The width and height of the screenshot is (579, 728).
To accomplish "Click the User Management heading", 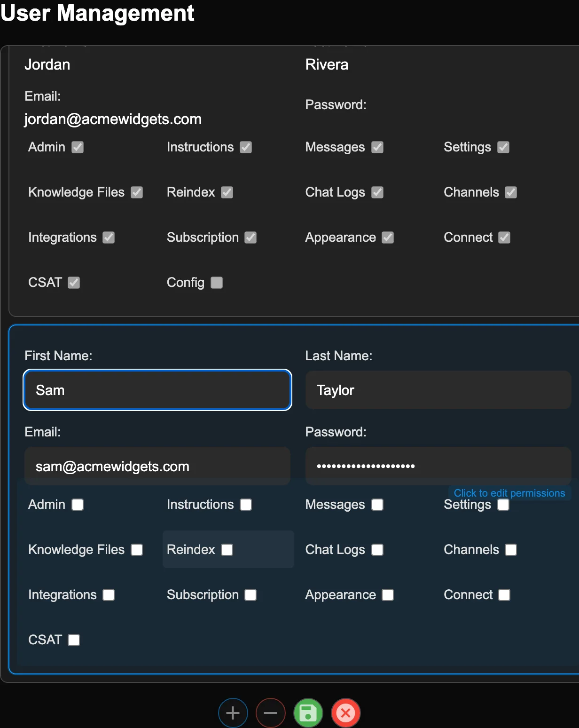I will (x=97, y=13).
